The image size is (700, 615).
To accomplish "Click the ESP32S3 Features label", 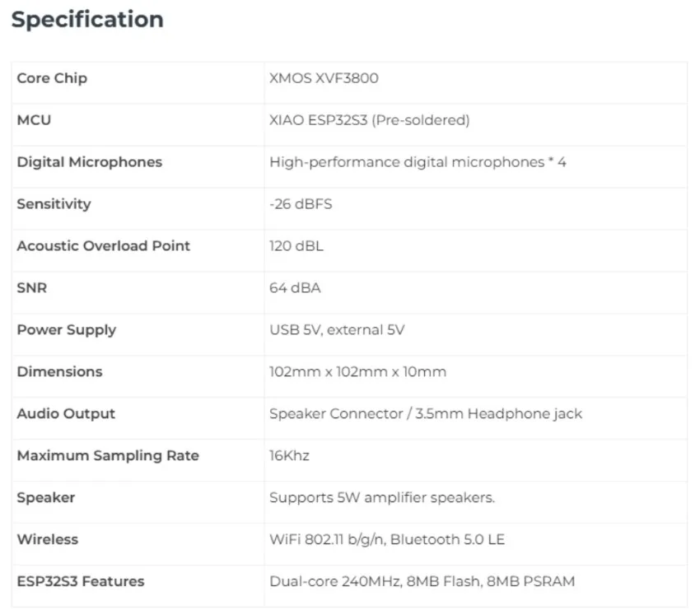I will pos(80,582).
